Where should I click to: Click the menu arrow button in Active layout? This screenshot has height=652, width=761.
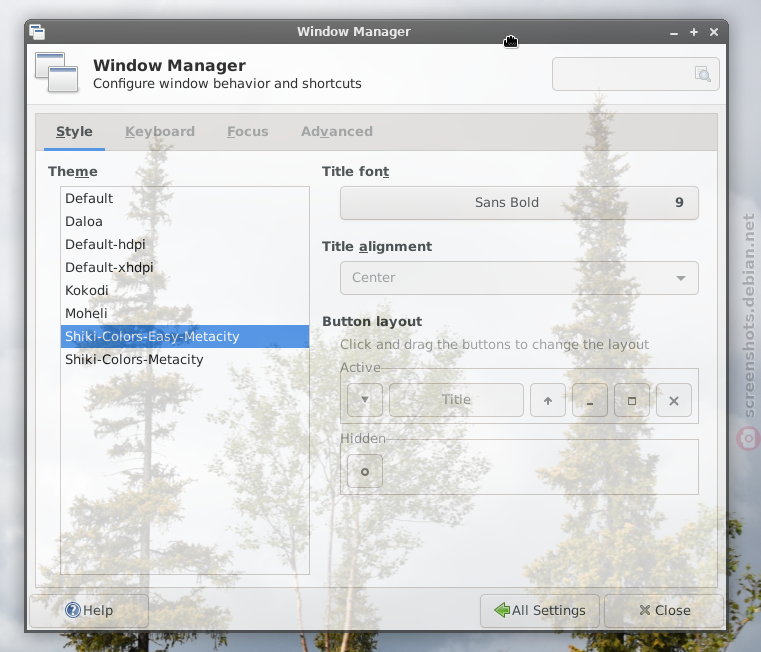(365, 400)
